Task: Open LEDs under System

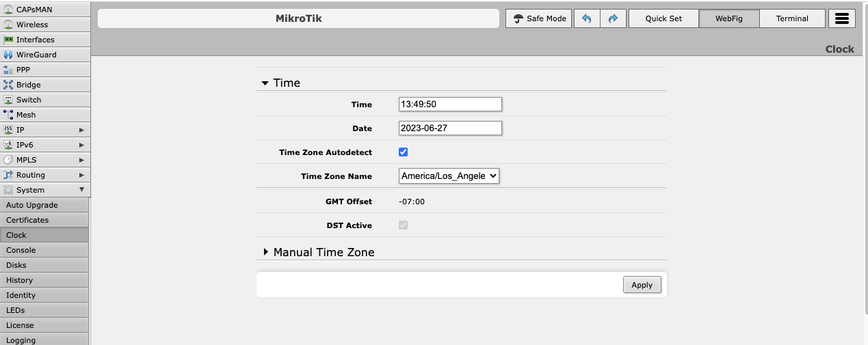Action: pyautogui.click(x=44, y=310)
